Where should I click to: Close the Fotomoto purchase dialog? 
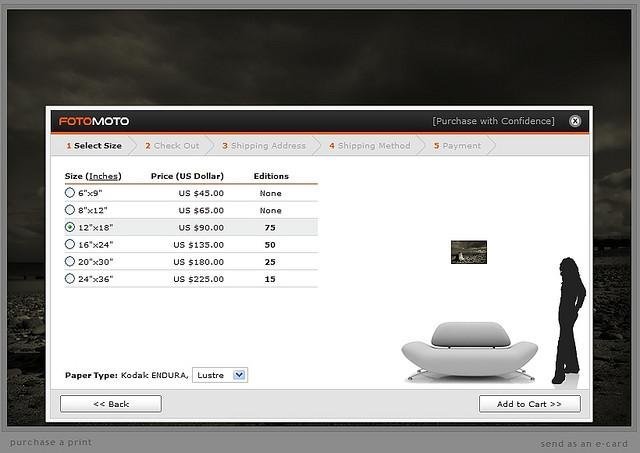tap(575, 121)
